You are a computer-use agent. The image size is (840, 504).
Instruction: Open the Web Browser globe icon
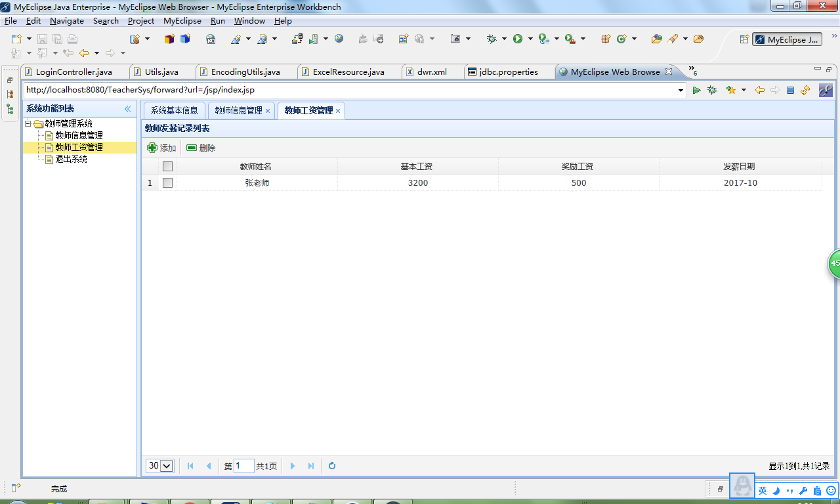click(339, 39)
